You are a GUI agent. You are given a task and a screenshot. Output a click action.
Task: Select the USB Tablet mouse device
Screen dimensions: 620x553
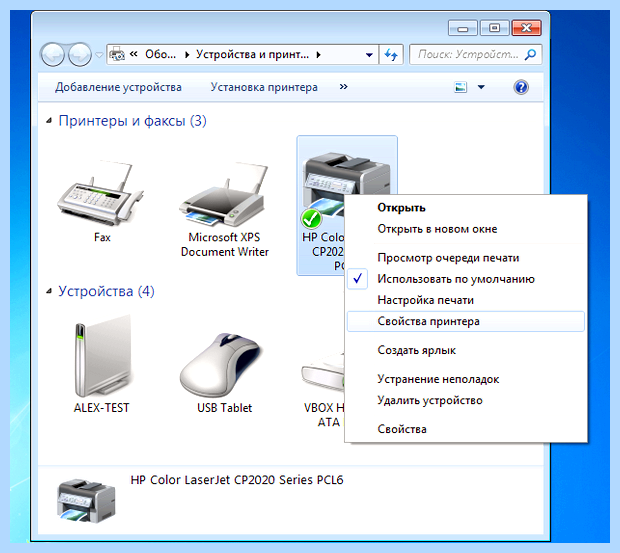point(220,365)
